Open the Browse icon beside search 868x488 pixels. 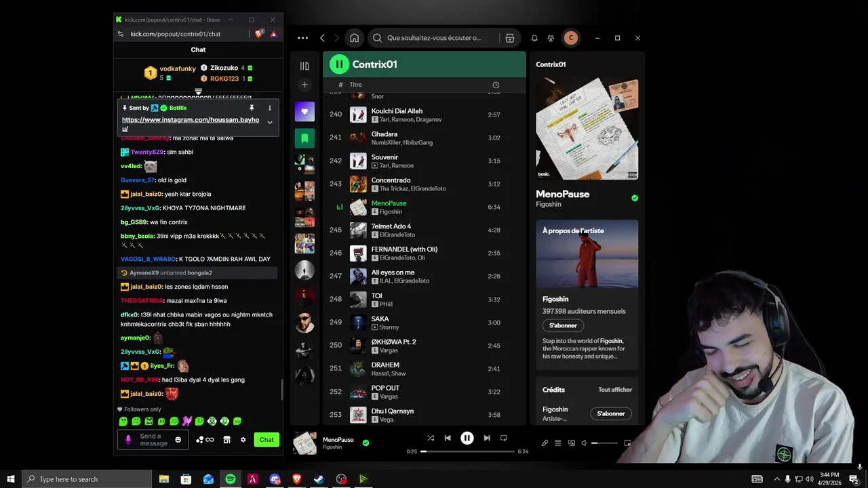click(510, 38)
